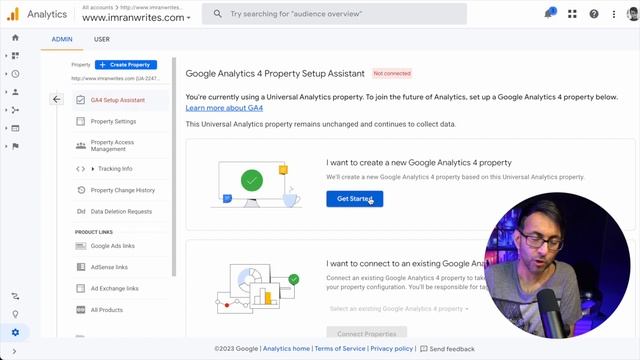Expand Audience section arrow in sidebar
Screen dimensions: 640x360
[6, 92]
